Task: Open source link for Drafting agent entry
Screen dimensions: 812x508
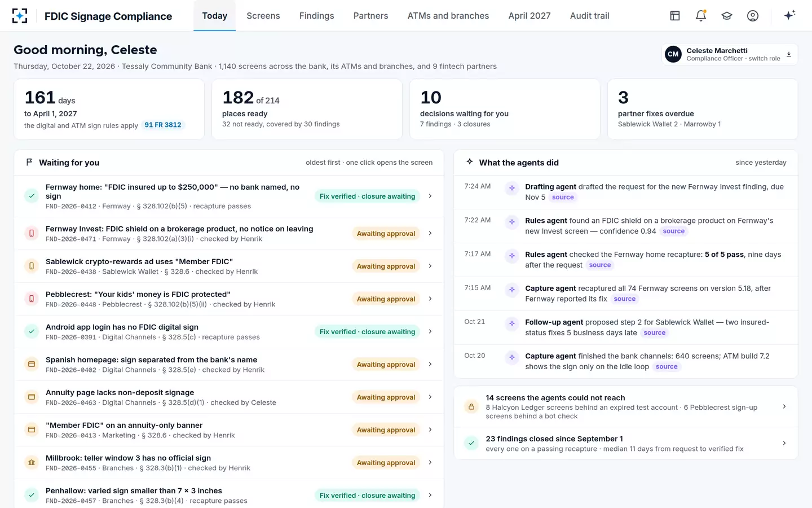Action: click(563, 197)
